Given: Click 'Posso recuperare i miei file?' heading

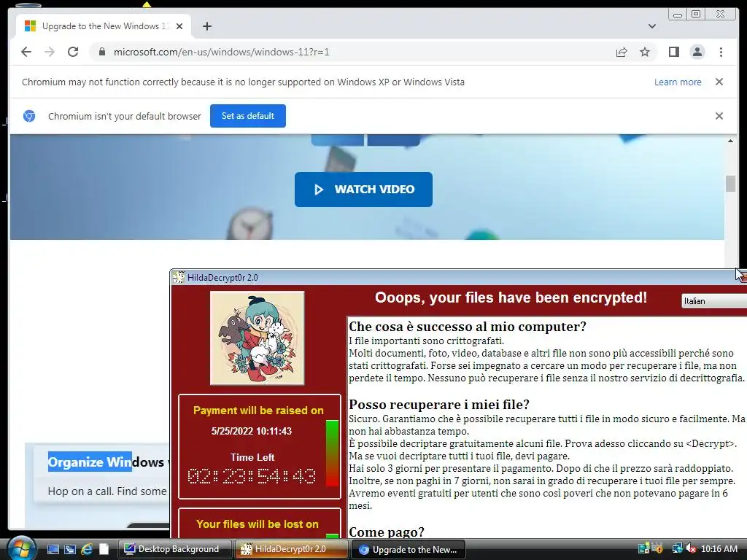Looking at the screenshot, I should (x=438, y=405).
